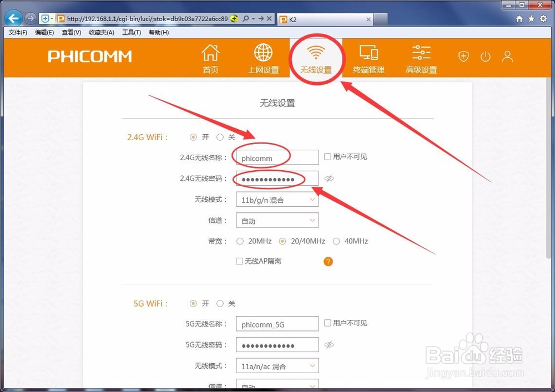Screen dimensions: 555x392
Task: Check the 用户不可见 box for 2.4G WiFi
Action: click(327, 156)
